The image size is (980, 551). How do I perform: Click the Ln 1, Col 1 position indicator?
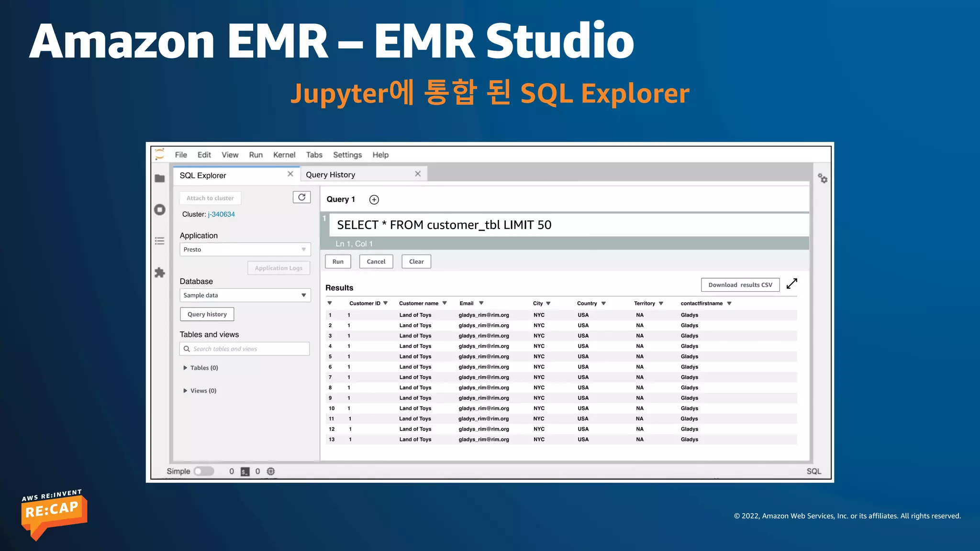tap(354, 243)
